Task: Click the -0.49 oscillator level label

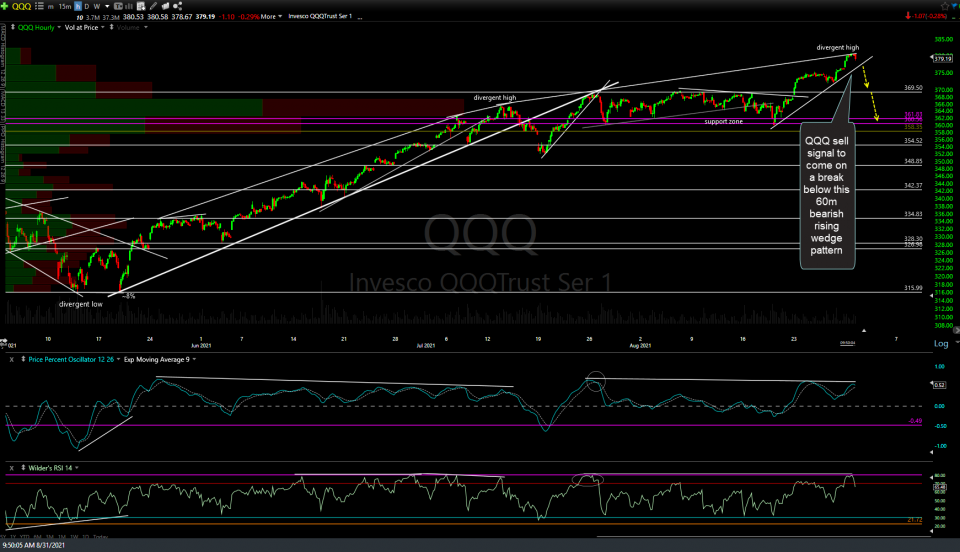Action: 915,421
